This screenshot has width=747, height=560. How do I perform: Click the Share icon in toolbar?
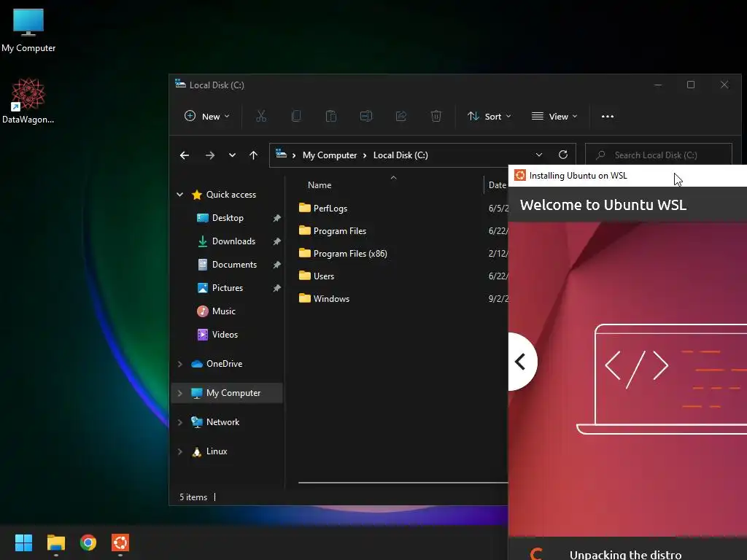pos(401,116)
